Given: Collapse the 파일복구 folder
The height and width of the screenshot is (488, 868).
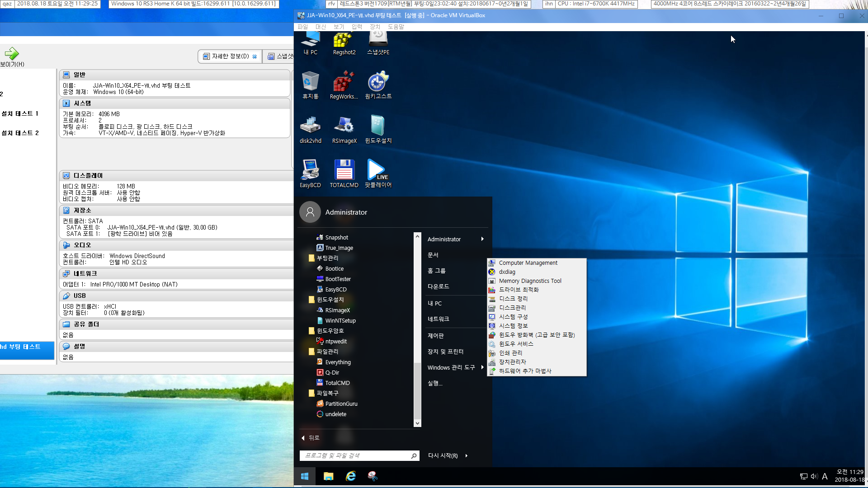Looking at the screenshot, I should tap(323, 393).
